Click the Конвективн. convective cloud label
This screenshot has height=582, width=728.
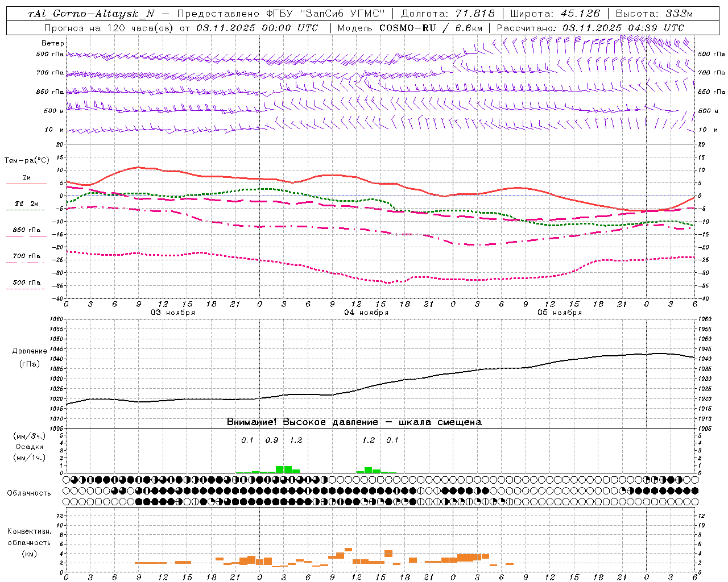click(30, 531)
